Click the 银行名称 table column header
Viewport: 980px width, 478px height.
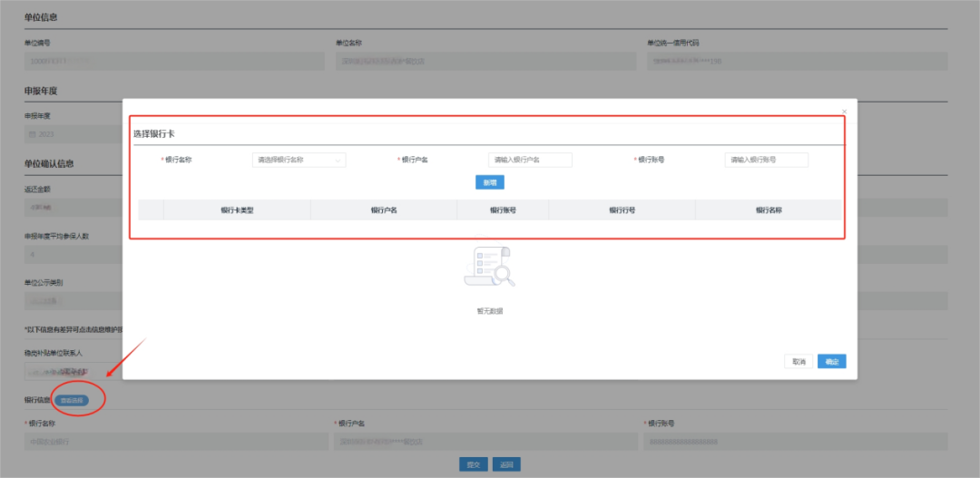(x=768, y=210)
